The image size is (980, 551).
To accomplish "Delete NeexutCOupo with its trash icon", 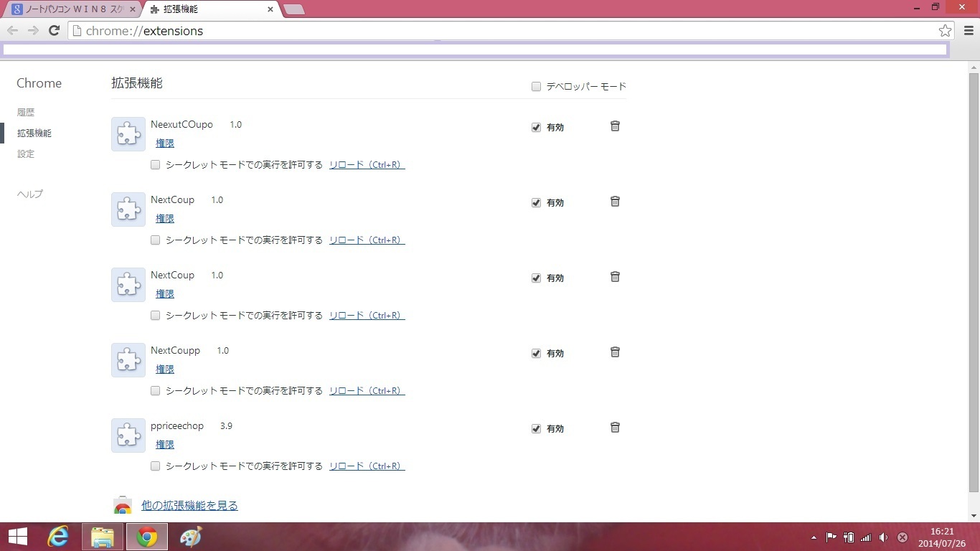I will coord(615,126).
